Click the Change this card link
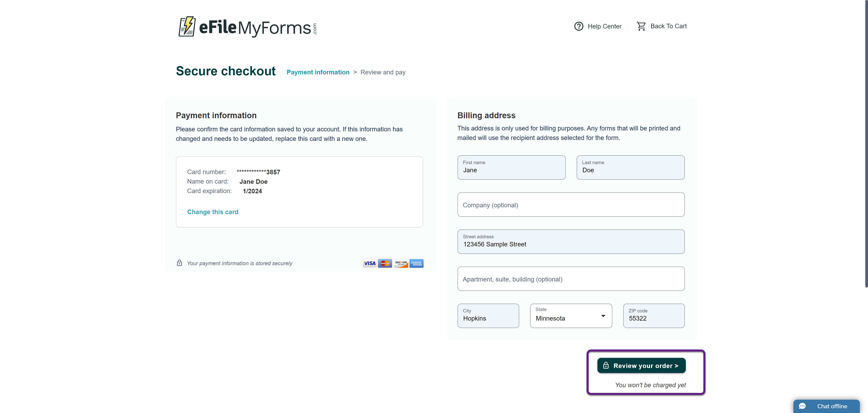This screenshot has height=413, width=868. click(213, 212)
